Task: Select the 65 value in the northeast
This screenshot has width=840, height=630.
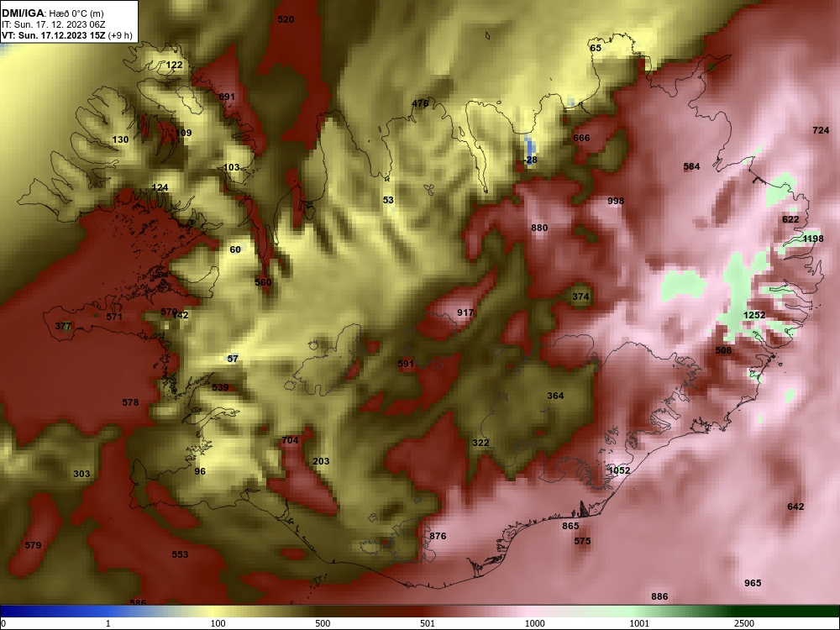Action: click(596, 48)
